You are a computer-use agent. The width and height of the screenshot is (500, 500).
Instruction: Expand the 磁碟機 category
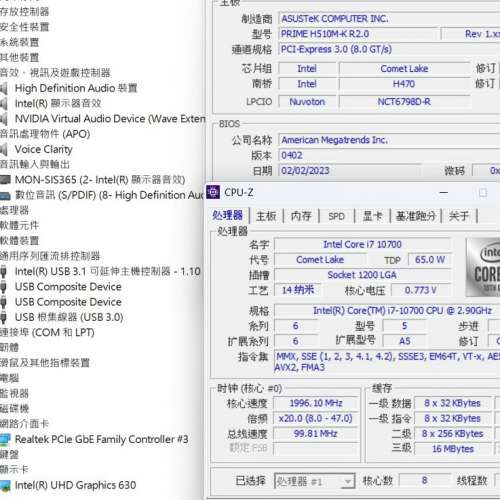coord(14,409)
